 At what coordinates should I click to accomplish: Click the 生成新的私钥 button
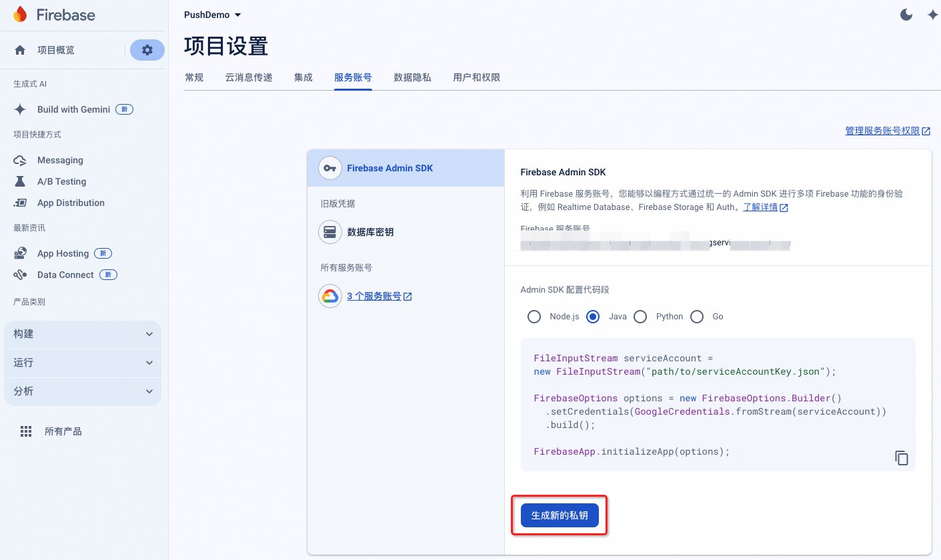tap(560, 515)
